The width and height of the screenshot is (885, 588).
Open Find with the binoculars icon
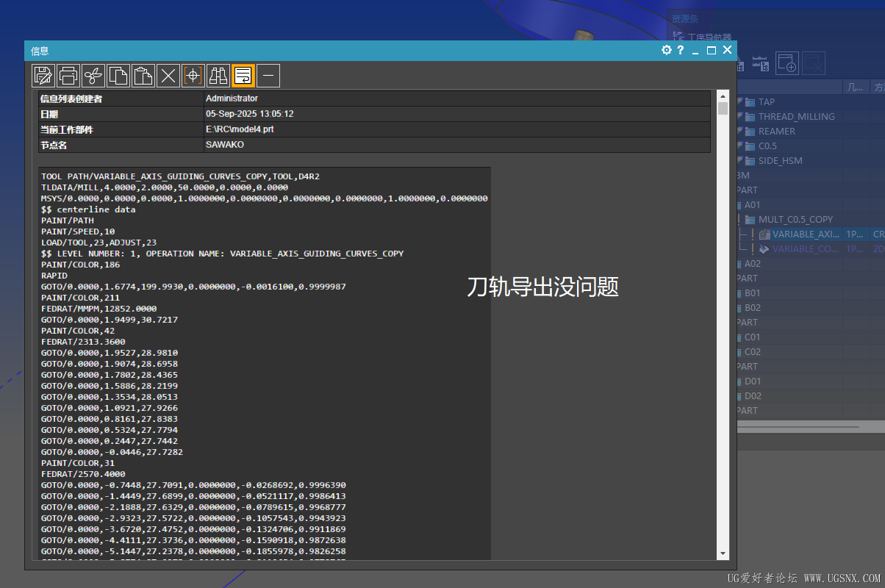[218, 75]
